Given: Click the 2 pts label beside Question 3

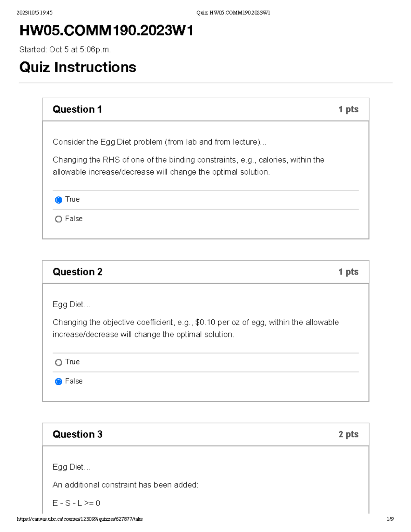Looking at the screenshot, I should pos(348,434).
